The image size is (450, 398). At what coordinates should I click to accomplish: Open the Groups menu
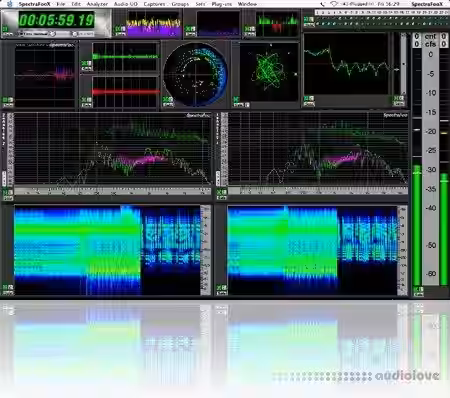180,4
